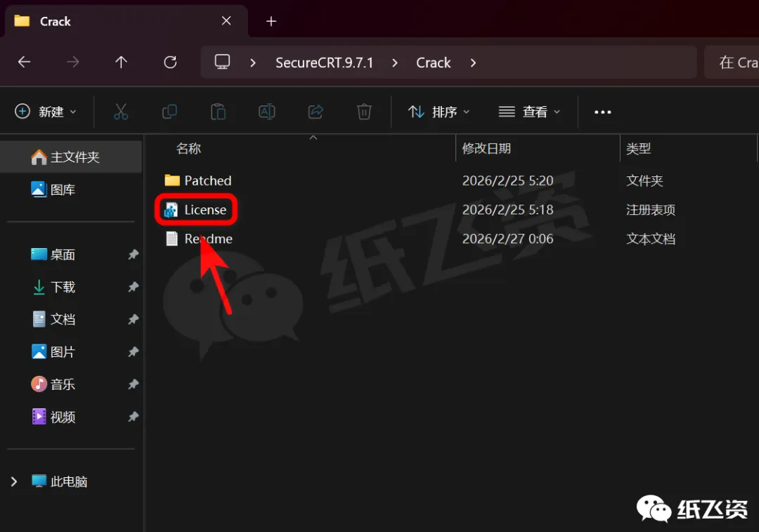Click pin icon next to 视频
This screenshot has width=759, height=532.
[x=133, y=417]
